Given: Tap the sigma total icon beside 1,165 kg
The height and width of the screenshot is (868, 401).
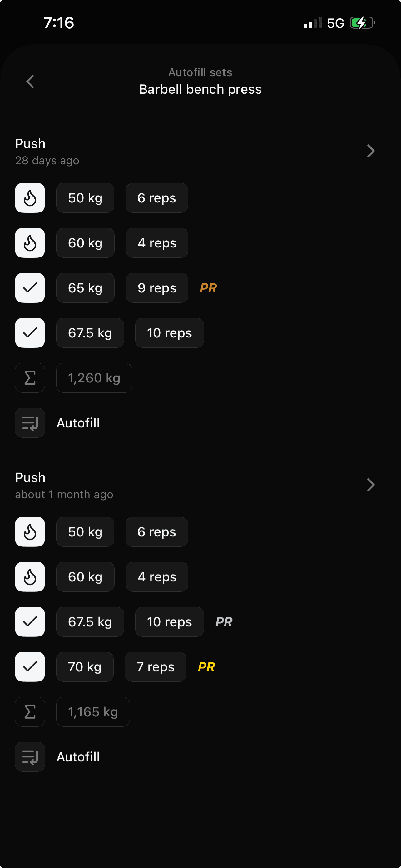Looking at the screenshot, I should 30,712.
